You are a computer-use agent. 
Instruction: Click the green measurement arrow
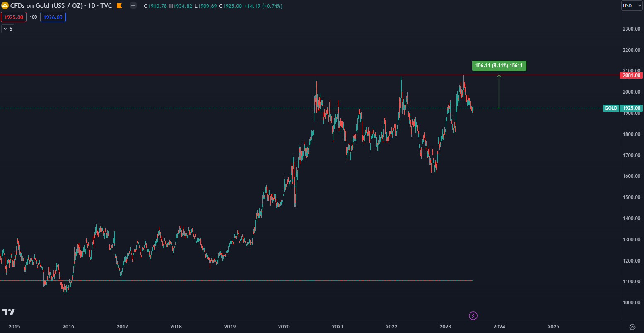click(499, 91)
